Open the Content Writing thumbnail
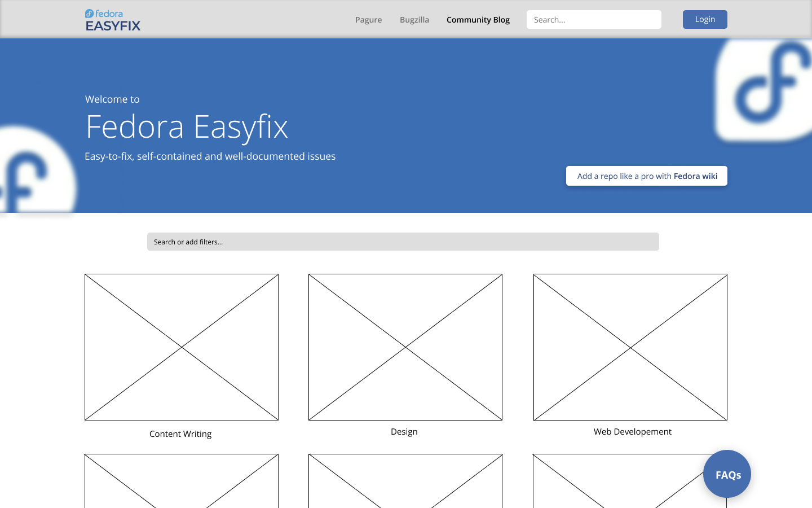The image size is (812, 508). [x=182, y=347]
